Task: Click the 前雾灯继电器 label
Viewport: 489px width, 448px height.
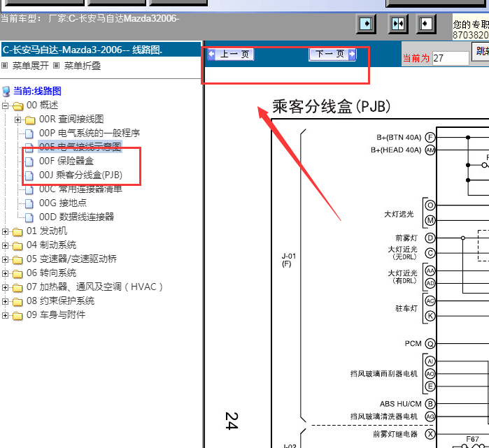Action: point(395,434)
